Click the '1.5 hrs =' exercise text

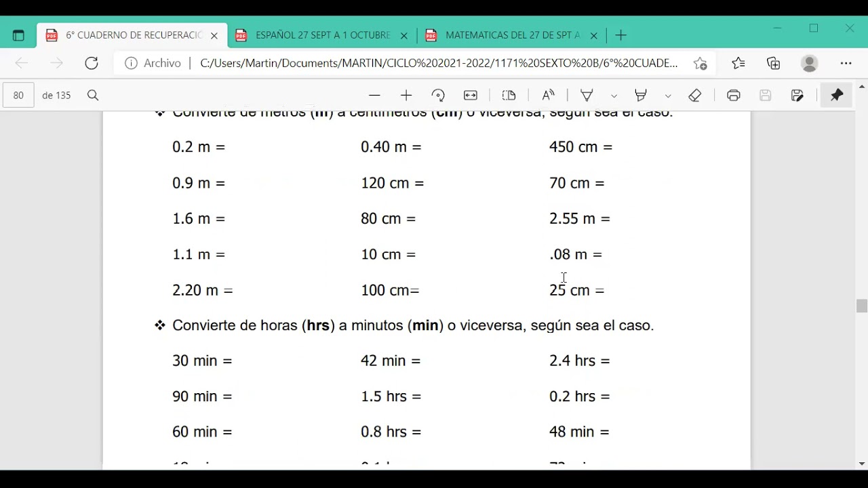click(x=391, y=396)
